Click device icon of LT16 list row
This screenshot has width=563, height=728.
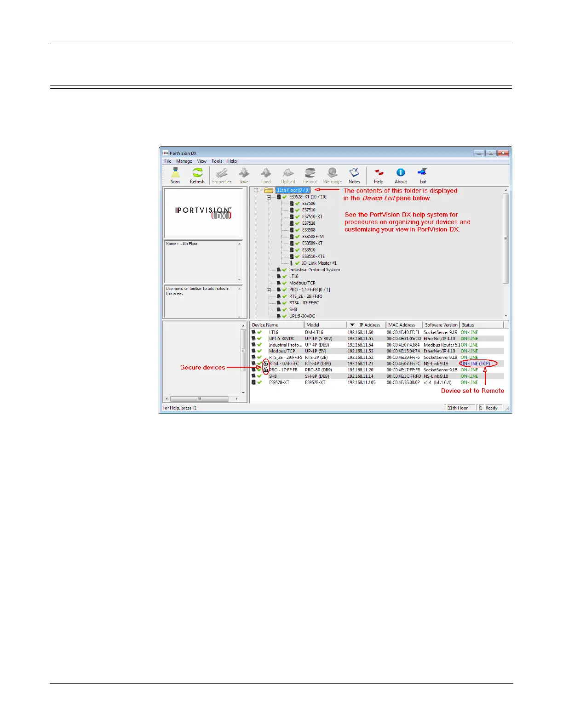tap(253, 332)
